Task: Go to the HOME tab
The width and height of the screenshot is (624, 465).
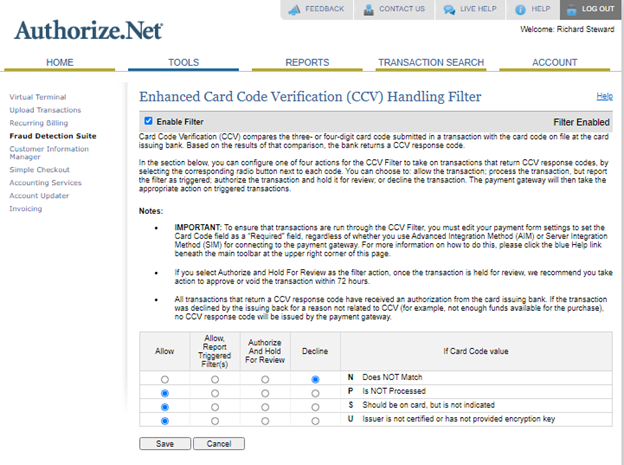Action: coord(60,63)
